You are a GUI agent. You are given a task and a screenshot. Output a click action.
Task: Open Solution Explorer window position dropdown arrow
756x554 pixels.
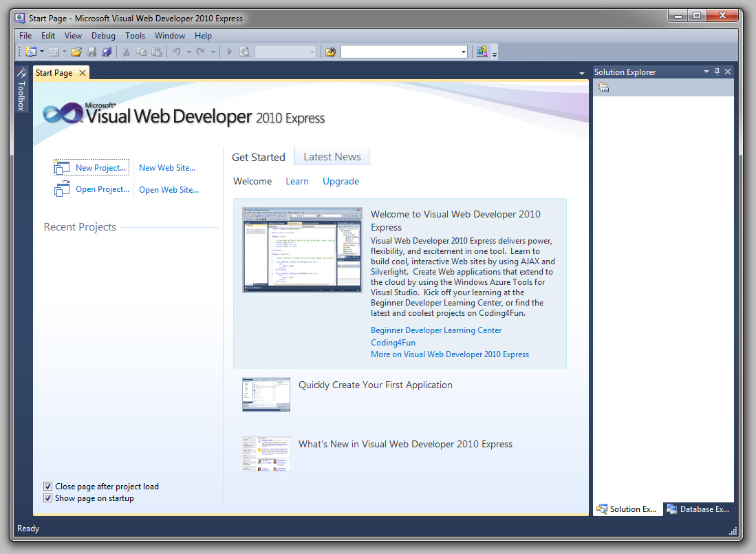pyautogui.click(x=706, y=72)
